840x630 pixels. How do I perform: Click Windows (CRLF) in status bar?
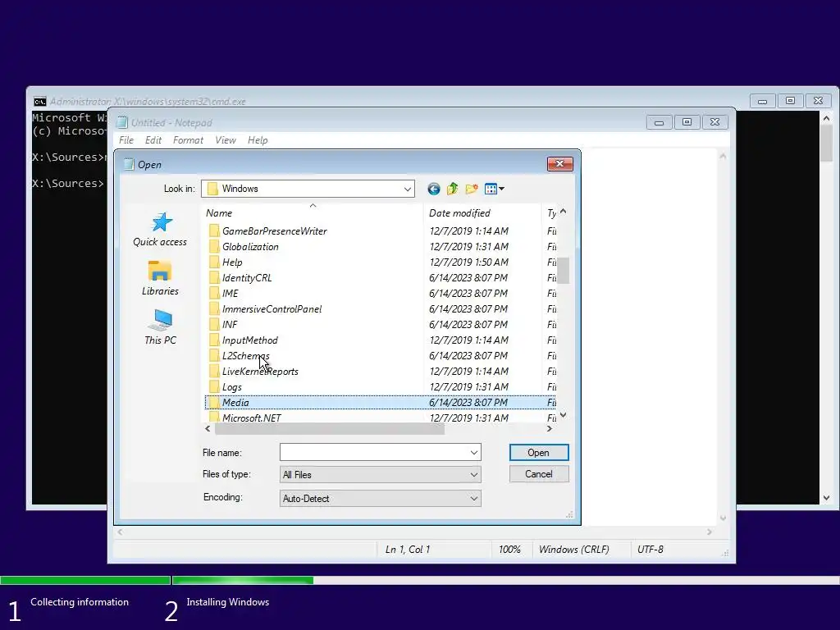click(x=573, y=549)
